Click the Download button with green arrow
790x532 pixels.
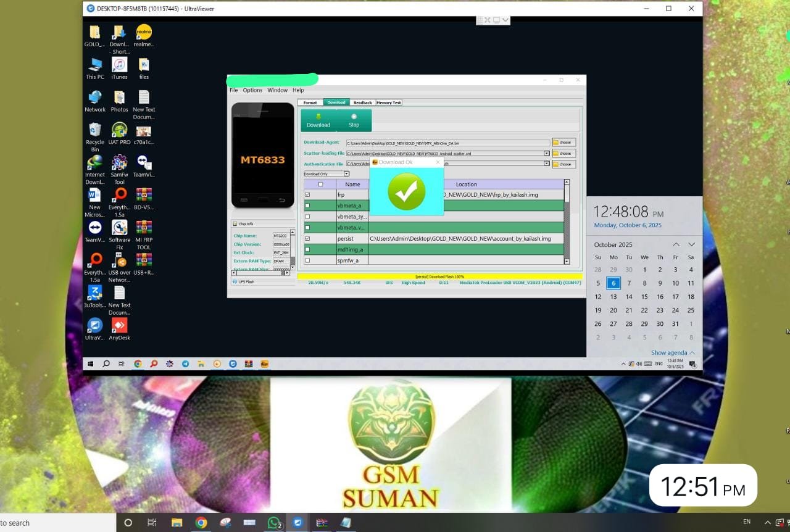point(318,120)
